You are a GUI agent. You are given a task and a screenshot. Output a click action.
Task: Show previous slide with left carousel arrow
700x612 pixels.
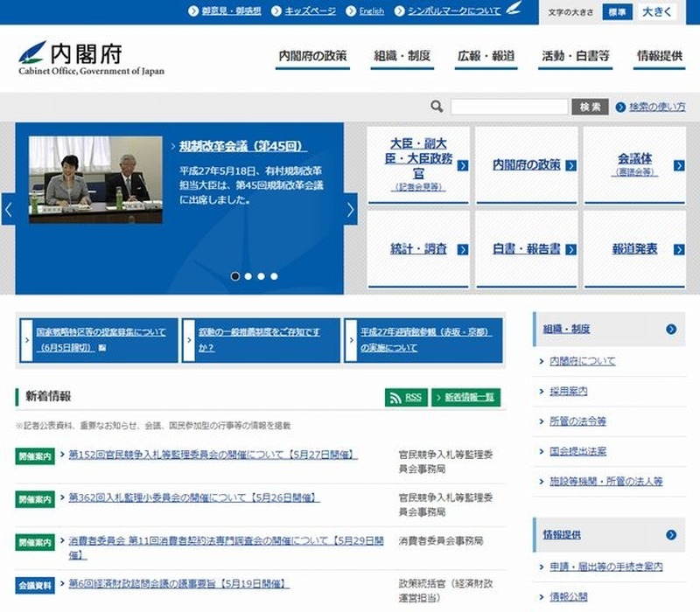click(x=9, y=210)
